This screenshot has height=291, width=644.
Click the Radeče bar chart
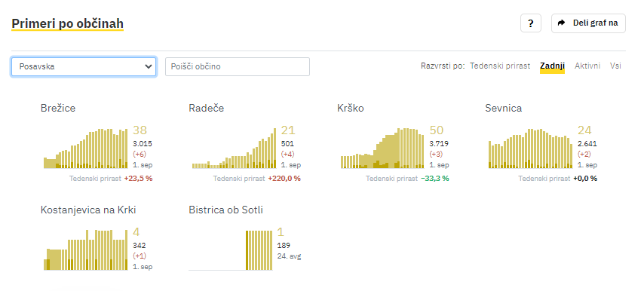tap(234, 149)
